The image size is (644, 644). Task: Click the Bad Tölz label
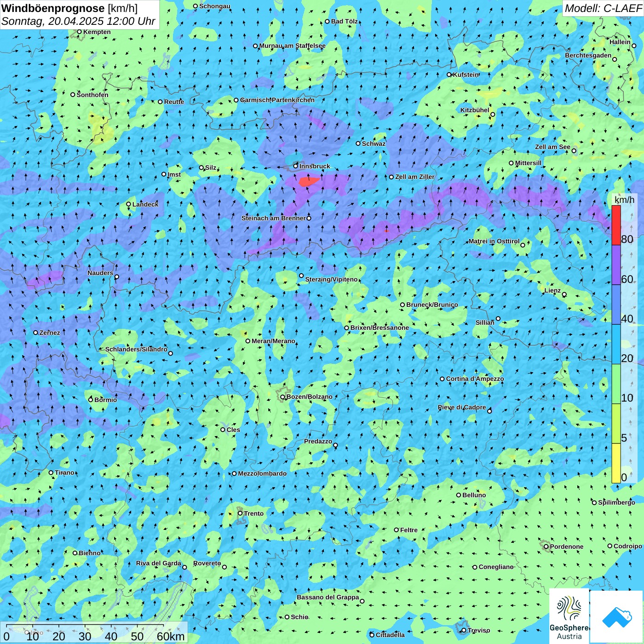coord(345,21)
